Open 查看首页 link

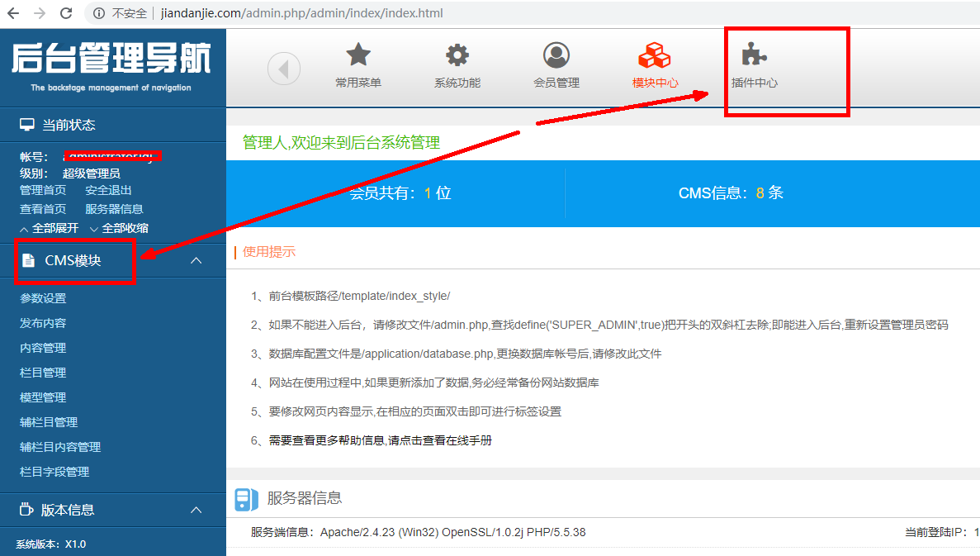(x=43, y=209)
